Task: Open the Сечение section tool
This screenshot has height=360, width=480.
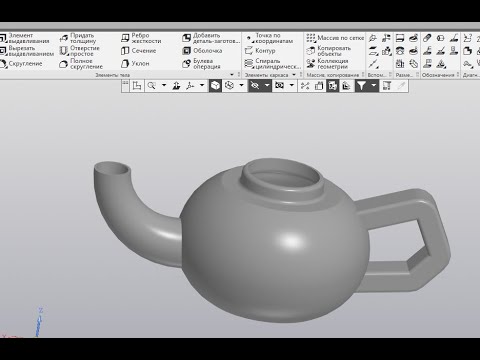Action: pyautogui.click(x=139, y=51)
